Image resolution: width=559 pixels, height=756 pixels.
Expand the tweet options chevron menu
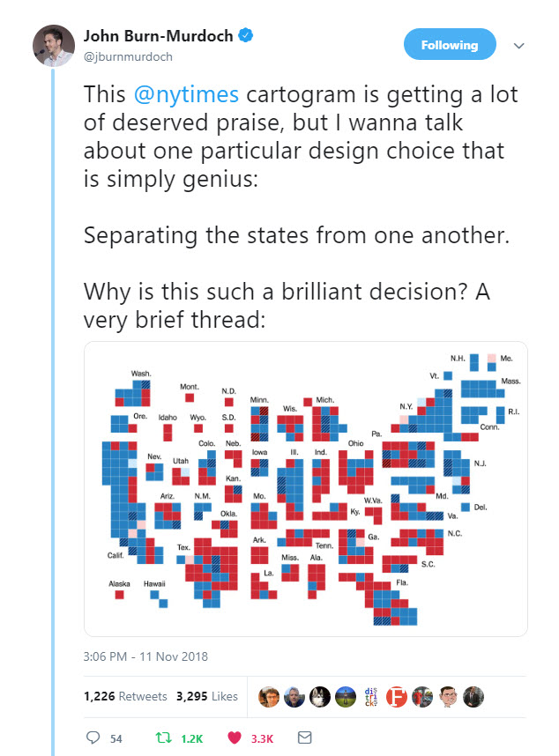pyautogui.click(x=519, y=46)
